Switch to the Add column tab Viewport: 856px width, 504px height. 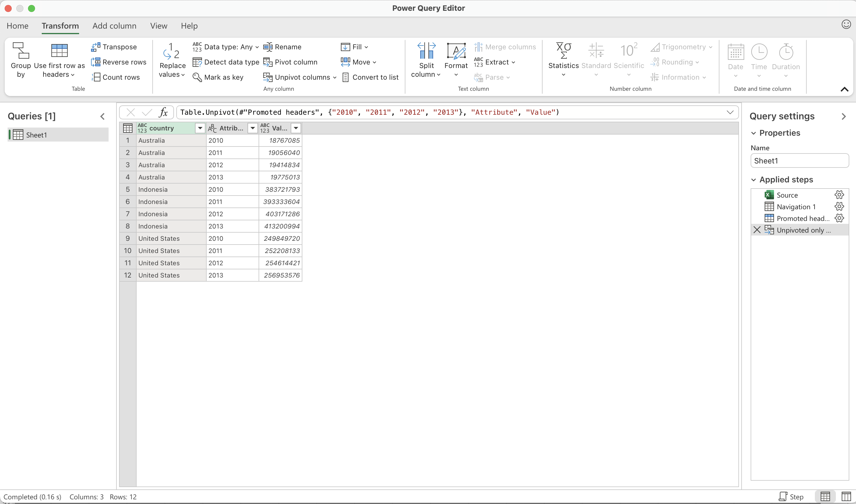pyautogui.click(x=114, y=26)
